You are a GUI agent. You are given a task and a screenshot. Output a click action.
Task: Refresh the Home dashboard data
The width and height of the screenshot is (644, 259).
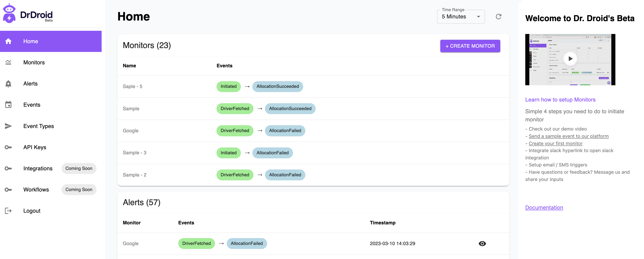[498, 16]
